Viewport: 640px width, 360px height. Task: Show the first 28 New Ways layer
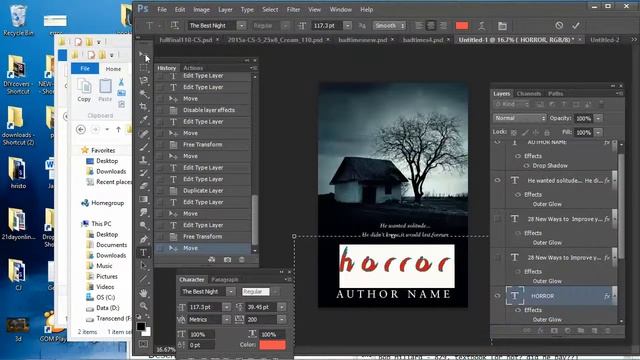(x=497, y=219)
